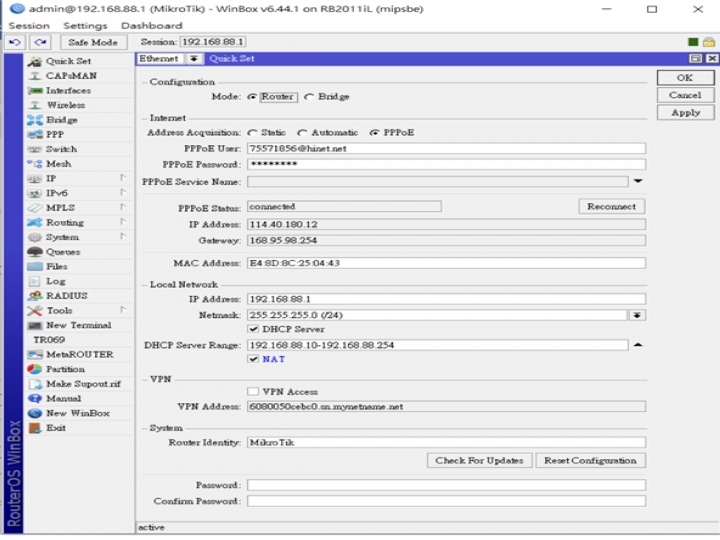This screenshot has height=540, width=720.
Task: Select Router mode radio button
Action: 252,97
